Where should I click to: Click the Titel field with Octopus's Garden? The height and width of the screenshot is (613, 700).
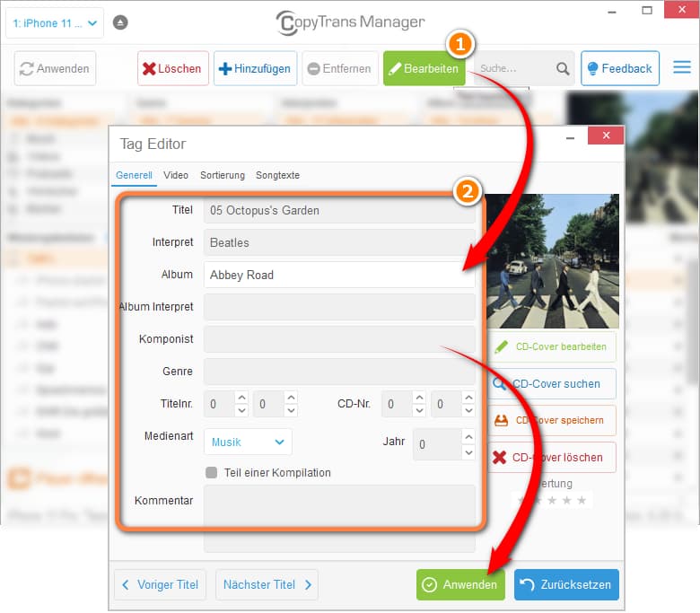339,210
